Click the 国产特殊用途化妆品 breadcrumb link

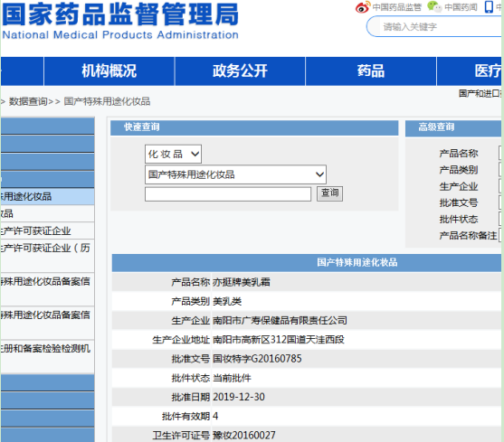point(107,101)
